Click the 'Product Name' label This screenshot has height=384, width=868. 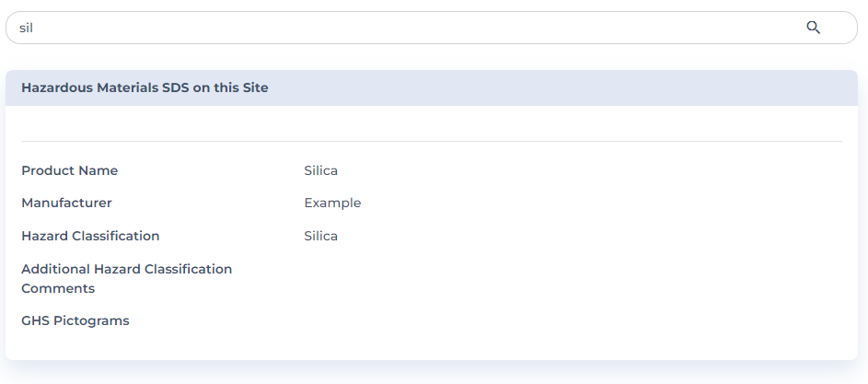click(70, 170)
